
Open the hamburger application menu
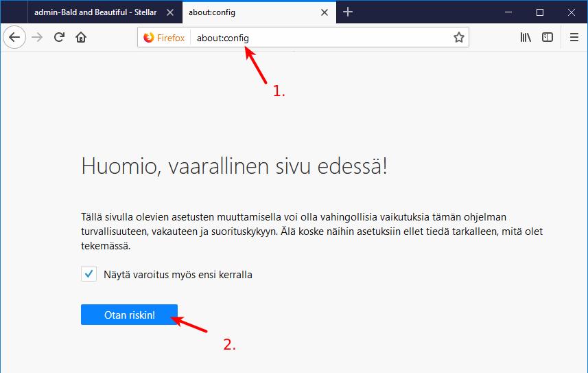(x=574, y=38)
